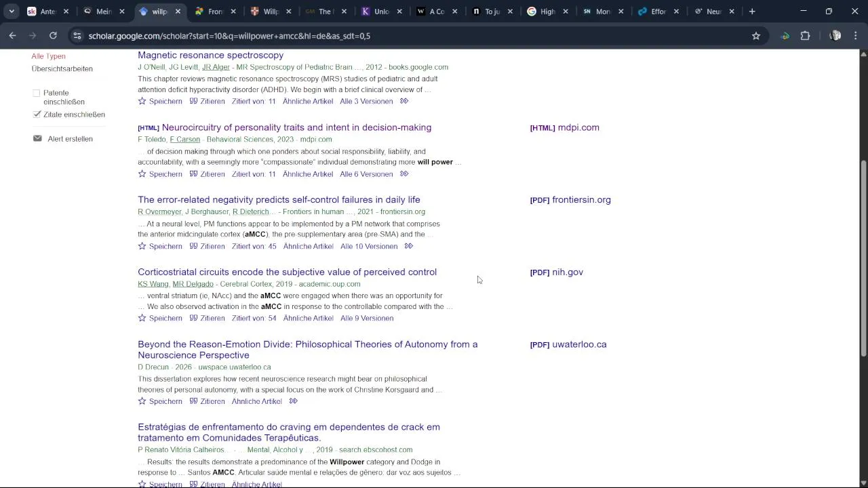Viewport: 868px width, 488px height.
Task: Open author MR Delgado profile
Action: click(193, 284)
